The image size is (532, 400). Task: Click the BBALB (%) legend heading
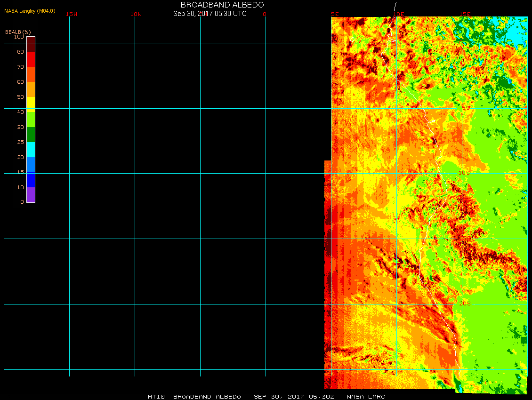pyautogui.click(x=18, y=32)
